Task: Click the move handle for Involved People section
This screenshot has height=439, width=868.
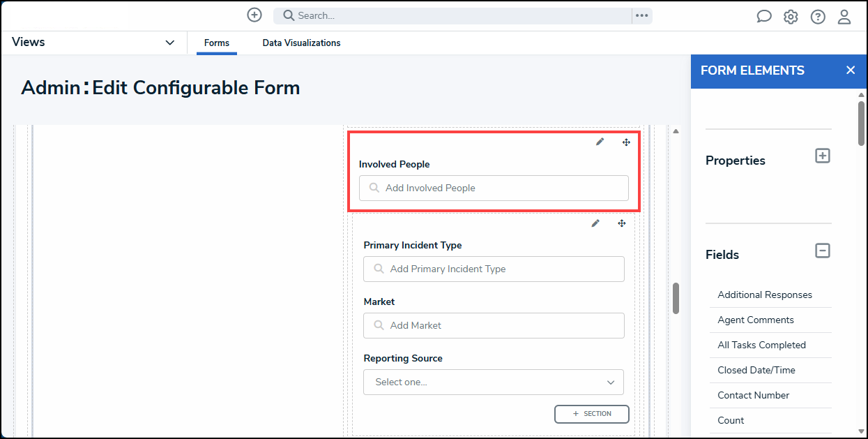Action: pos(626,142)
